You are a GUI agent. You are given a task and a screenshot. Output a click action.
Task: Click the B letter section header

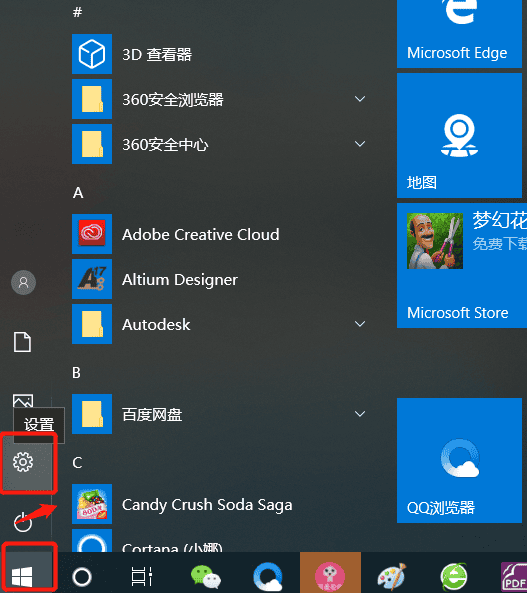(76, 373)
